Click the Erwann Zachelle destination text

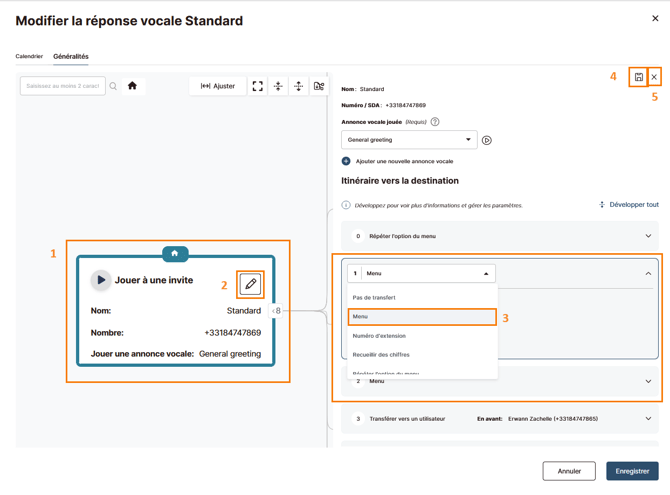tap(553, 419)
